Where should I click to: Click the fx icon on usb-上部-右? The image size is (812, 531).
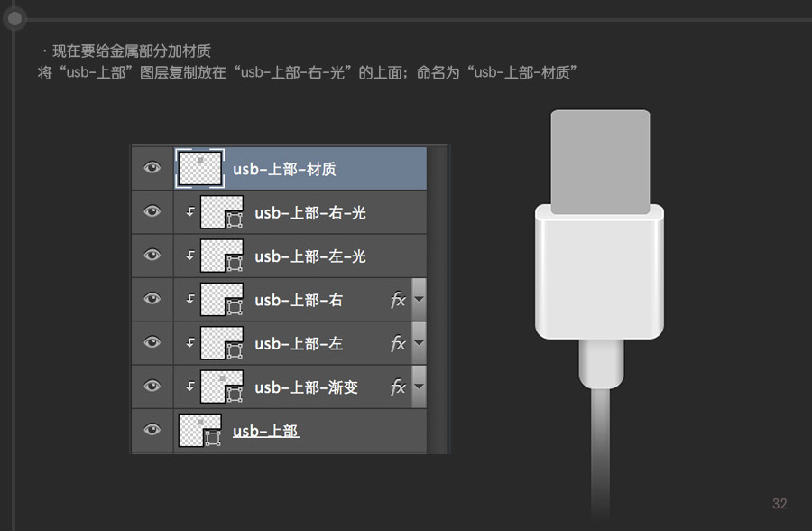pyautogui.click(x=398, y=299)
